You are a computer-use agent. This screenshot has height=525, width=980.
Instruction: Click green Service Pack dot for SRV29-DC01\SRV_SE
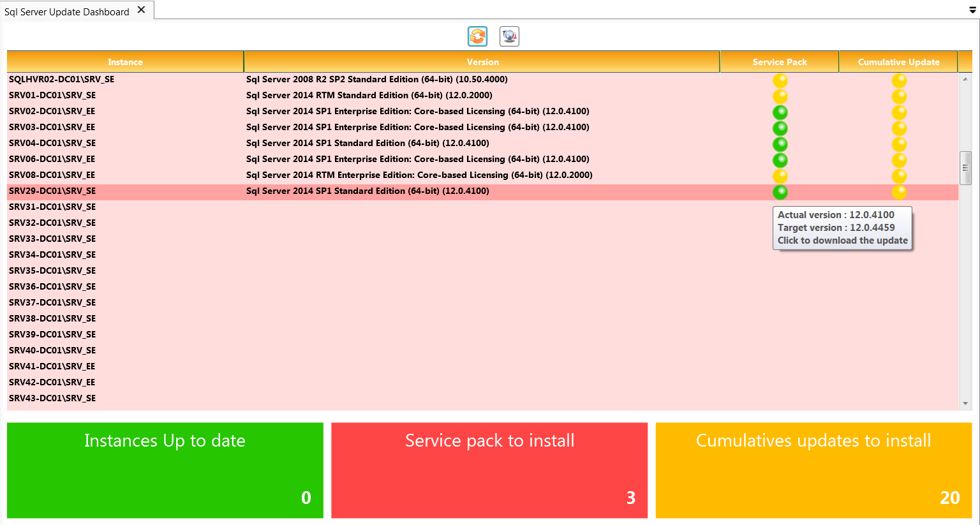pos(780,192)
